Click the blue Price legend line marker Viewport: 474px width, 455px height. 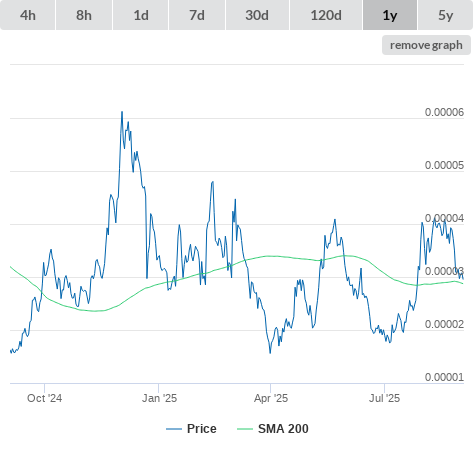[x=174, y=429]
